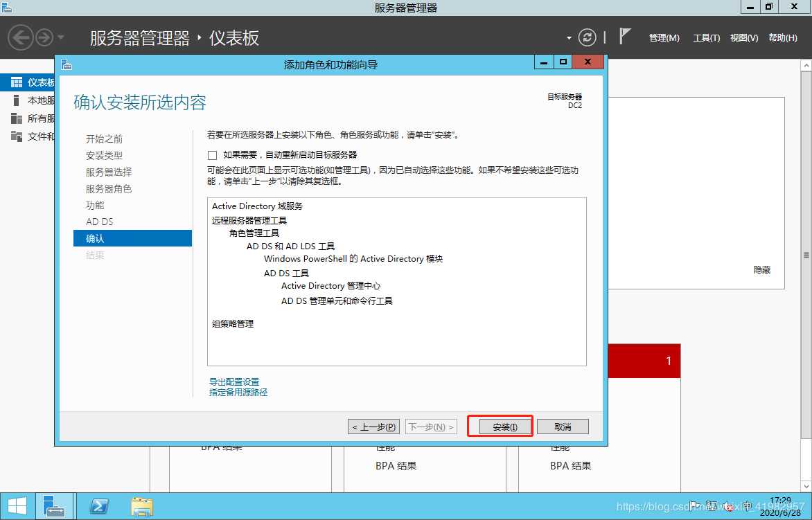Viewport: 812px width, 520px height.
Task: Go to the 安装类型 wizard step
Action: [x=104, y=155]
